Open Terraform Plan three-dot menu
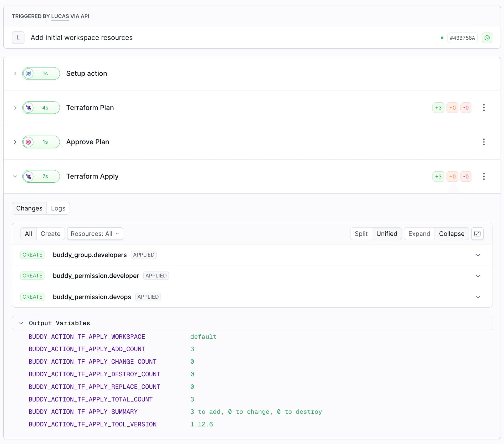 point(484,108)
